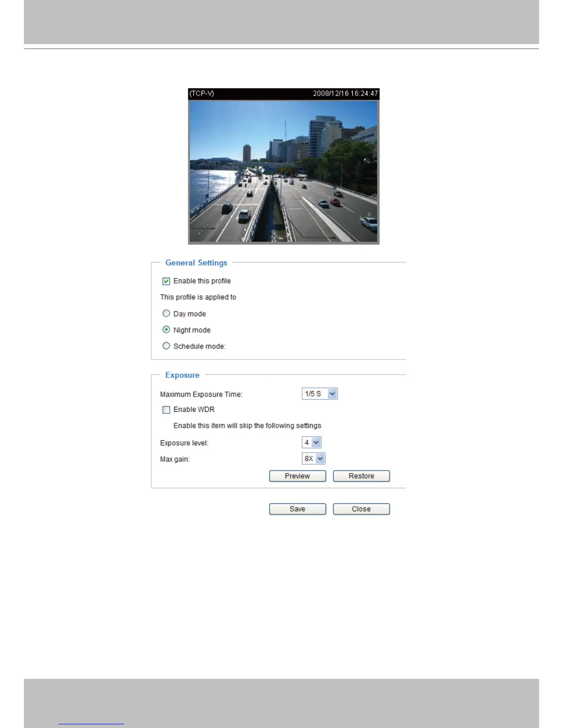Uncheck the Enable this profile checkbox
The width and height of the screenshot is (563, 728).
[166, 281]
